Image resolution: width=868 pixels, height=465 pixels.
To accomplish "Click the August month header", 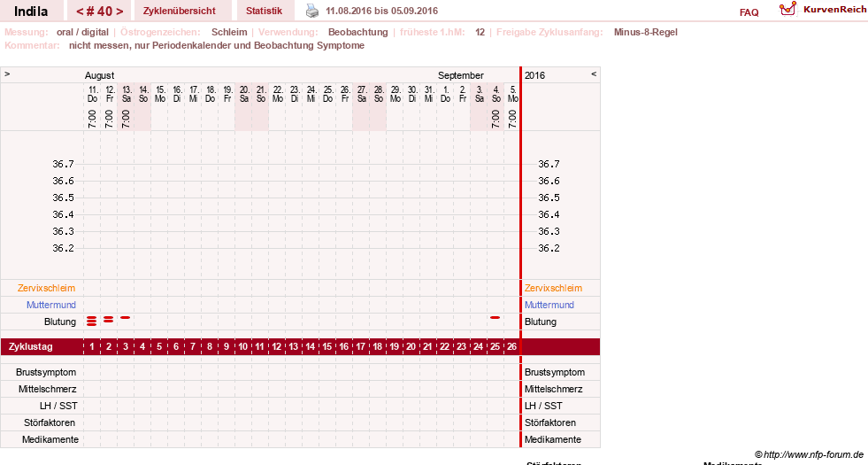I will click(100, 75).
